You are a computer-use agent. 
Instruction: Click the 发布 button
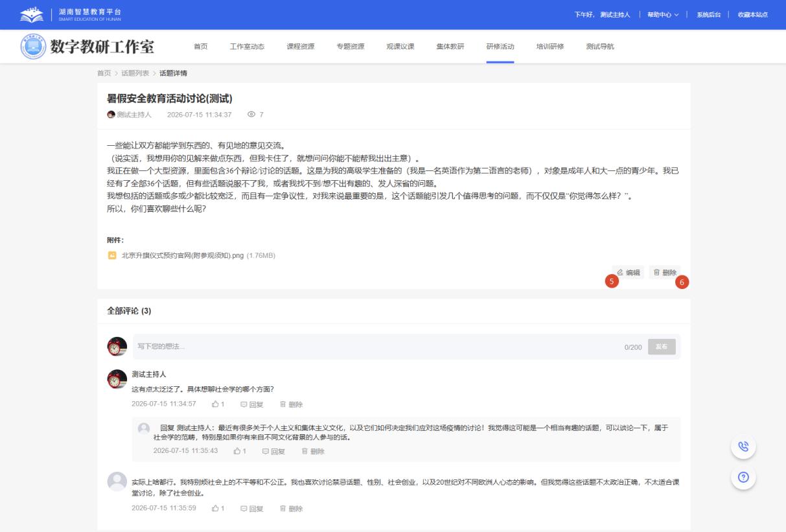(x=662, y=347)
